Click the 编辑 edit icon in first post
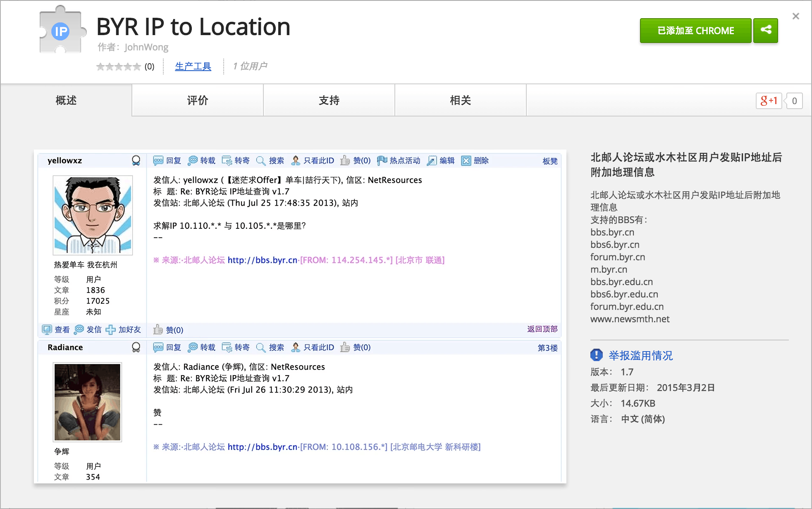The image size is (812, 509). (x=432, y=161)
